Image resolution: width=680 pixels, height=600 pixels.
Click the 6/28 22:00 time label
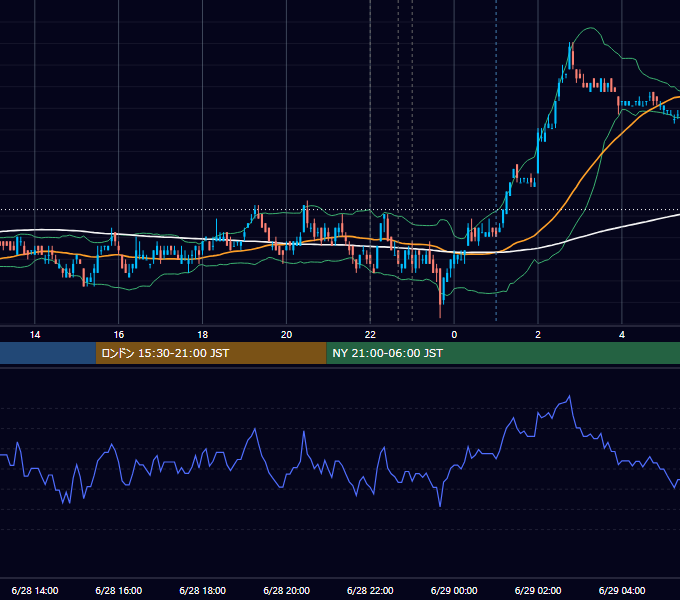tap(370, 590)
